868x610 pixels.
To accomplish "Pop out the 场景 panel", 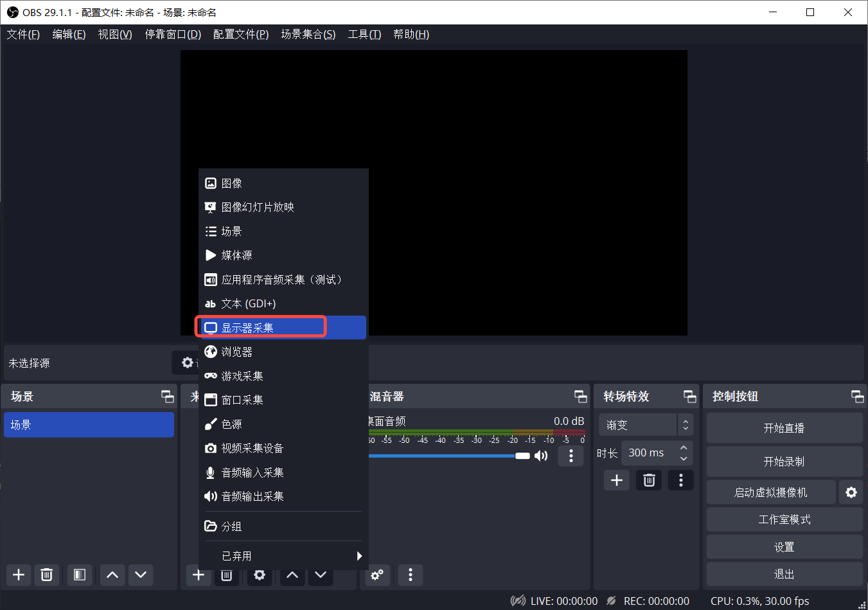I will [x=168, y=396].
